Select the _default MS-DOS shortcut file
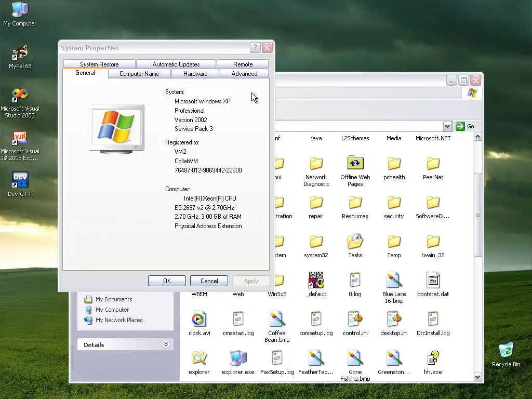 click(x=316, y=284)
